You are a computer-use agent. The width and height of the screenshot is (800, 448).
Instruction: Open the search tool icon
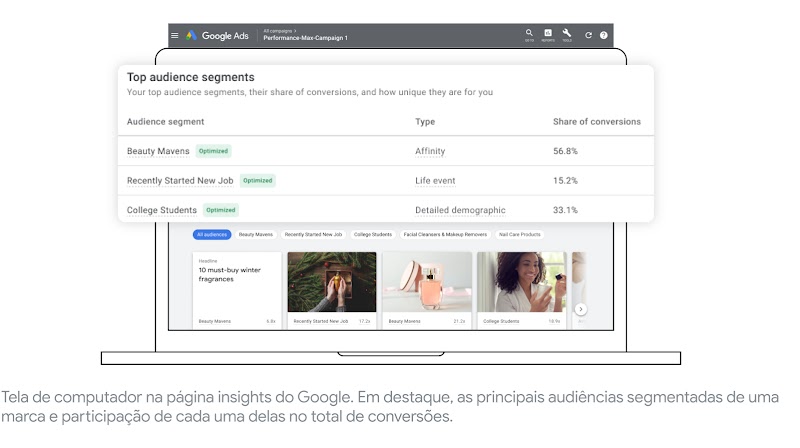(x=529, y=35)
